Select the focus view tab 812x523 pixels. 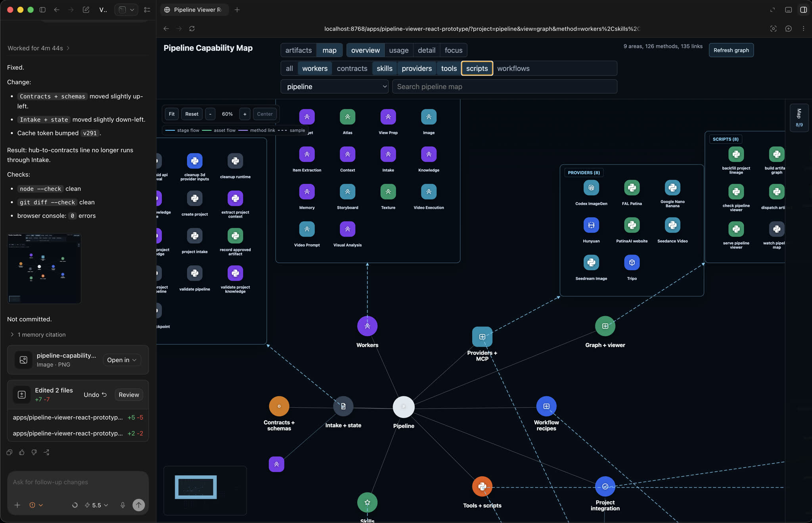click(x=454, y=50)
